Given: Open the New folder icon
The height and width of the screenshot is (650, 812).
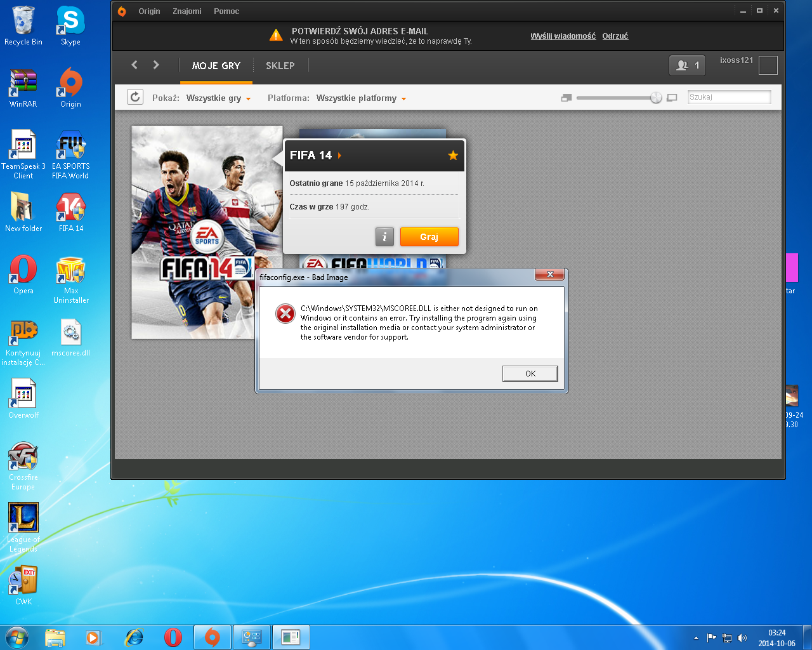Looking at the screenshot, I should click(23, 213).
